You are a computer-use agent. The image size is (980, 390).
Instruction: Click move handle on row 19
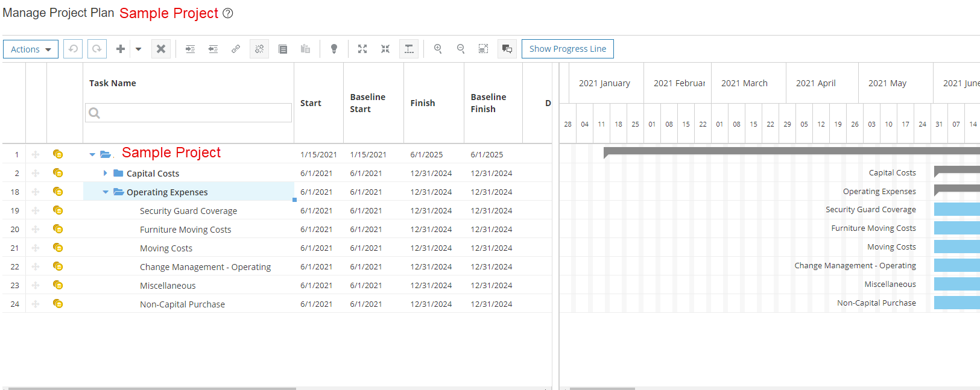tap(36, 210)
